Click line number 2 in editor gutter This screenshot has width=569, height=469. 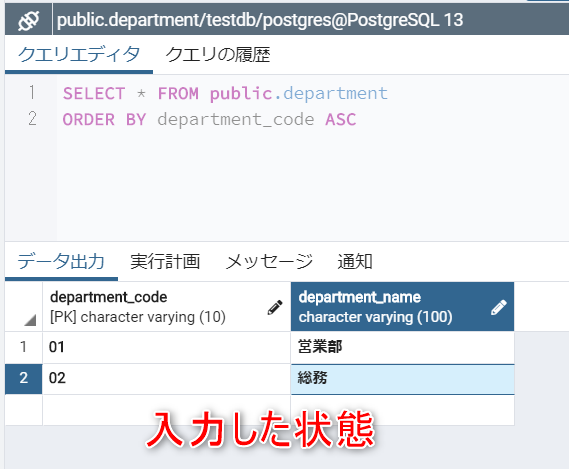[x=32, y=119]
